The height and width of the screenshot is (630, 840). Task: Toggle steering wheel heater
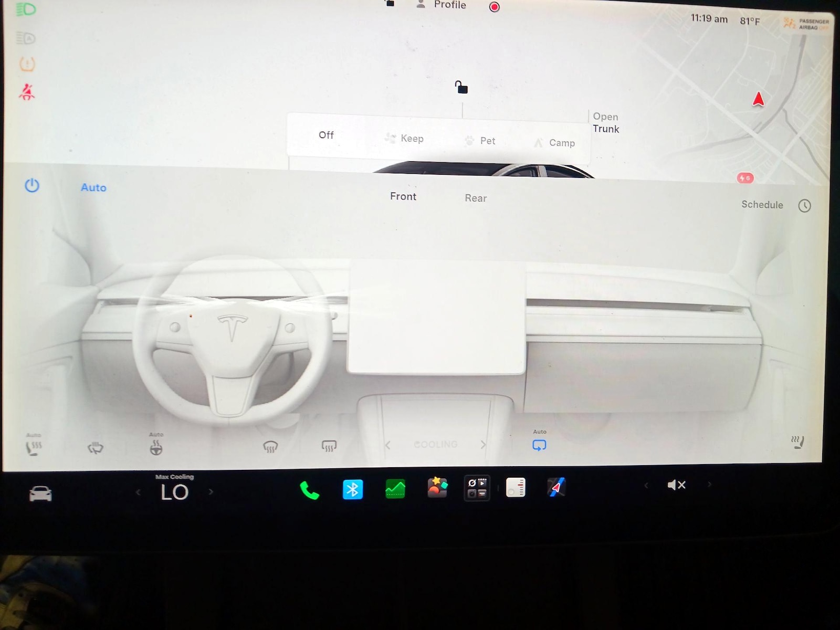point(156,447)
